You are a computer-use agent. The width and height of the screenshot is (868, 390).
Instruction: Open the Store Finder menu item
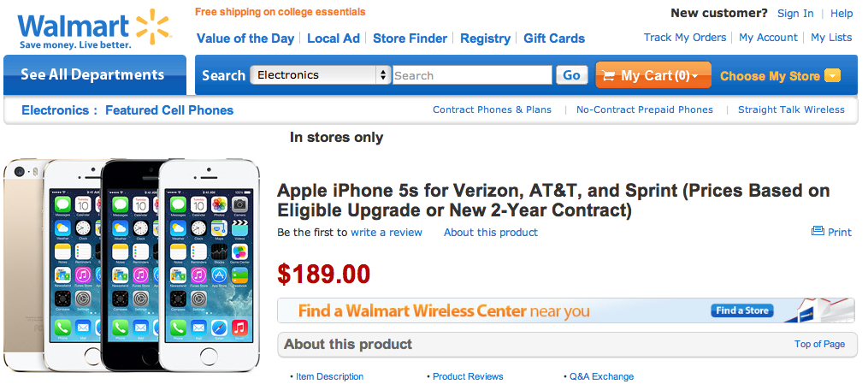[410, 38]
